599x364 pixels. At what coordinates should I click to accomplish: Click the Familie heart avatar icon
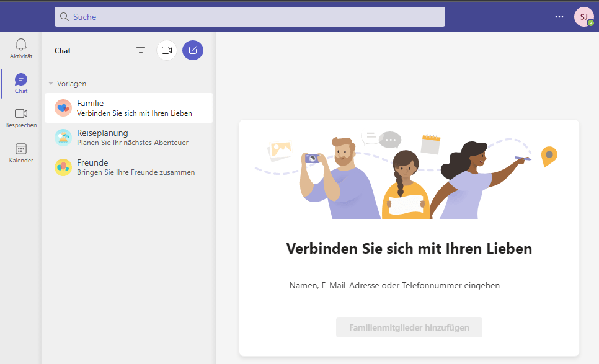63,108
